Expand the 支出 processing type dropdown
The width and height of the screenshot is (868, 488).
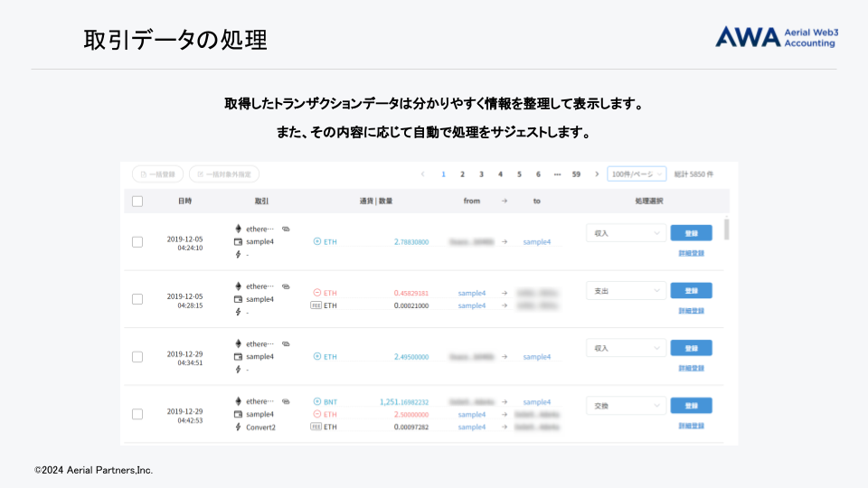point(626,291)
